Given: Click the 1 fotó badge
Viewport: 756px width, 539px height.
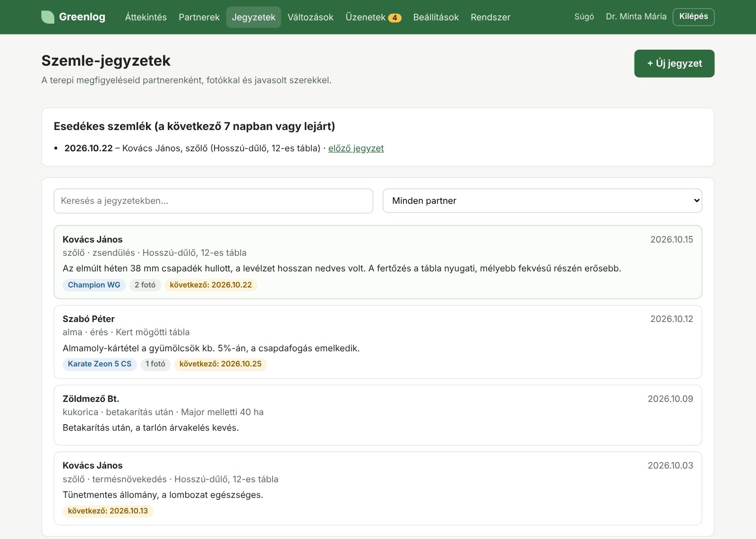Looking at the screenshot, I should [x=155, y=364].
